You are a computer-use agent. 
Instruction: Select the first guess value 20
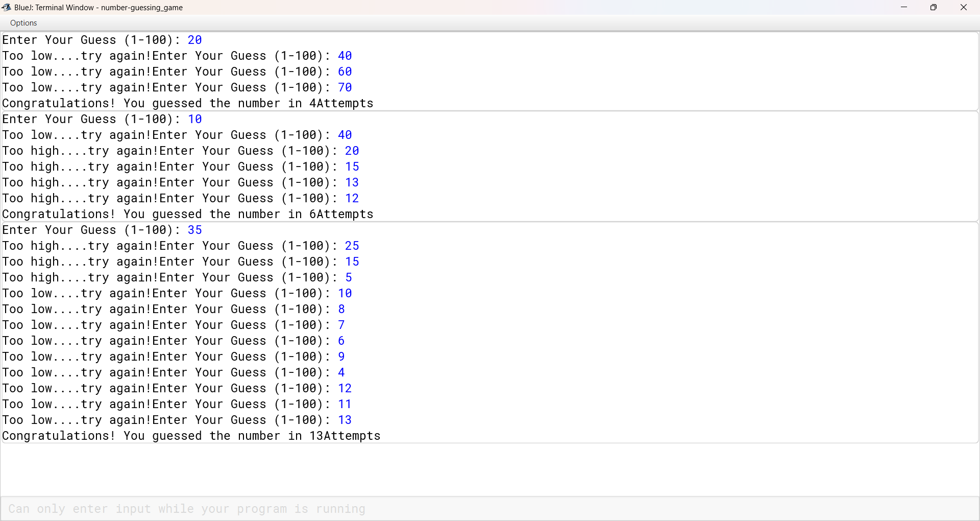pyautogui.click(x=194, y=40)
